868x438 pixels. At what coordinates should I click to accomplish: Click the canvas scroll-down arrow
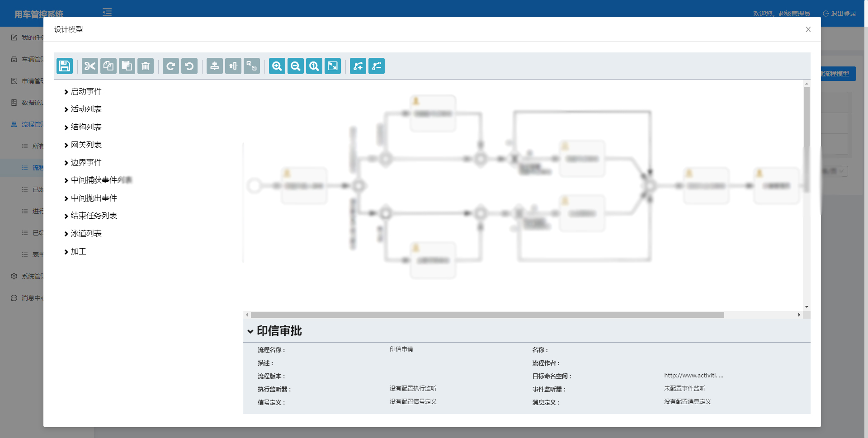point(807,307)
